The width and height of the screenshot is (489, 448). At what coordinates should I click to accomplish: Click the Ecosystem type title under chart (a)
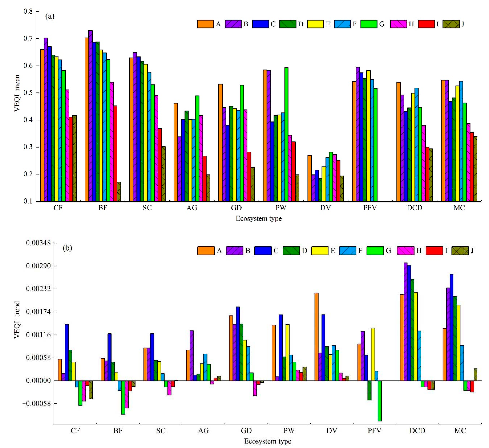(259, 218)
